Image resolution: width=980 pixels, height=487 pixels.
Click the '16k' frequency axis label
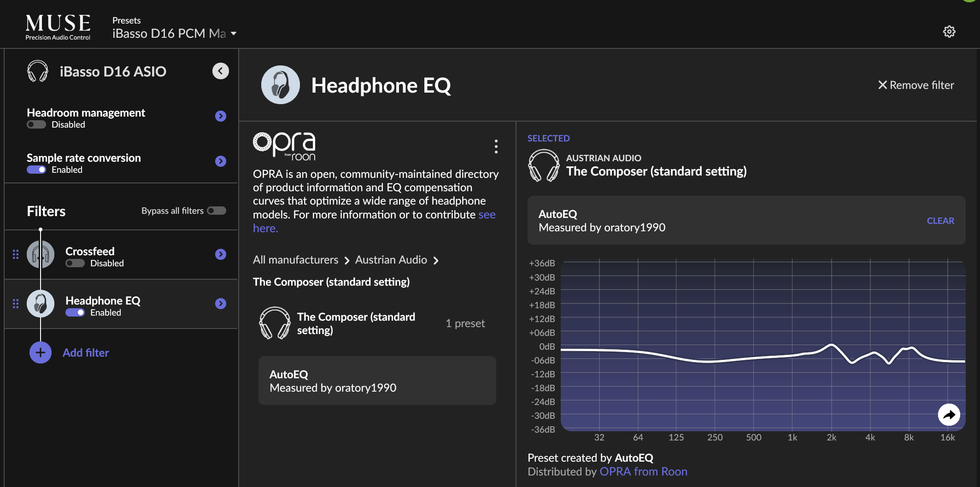pos(947,437)
